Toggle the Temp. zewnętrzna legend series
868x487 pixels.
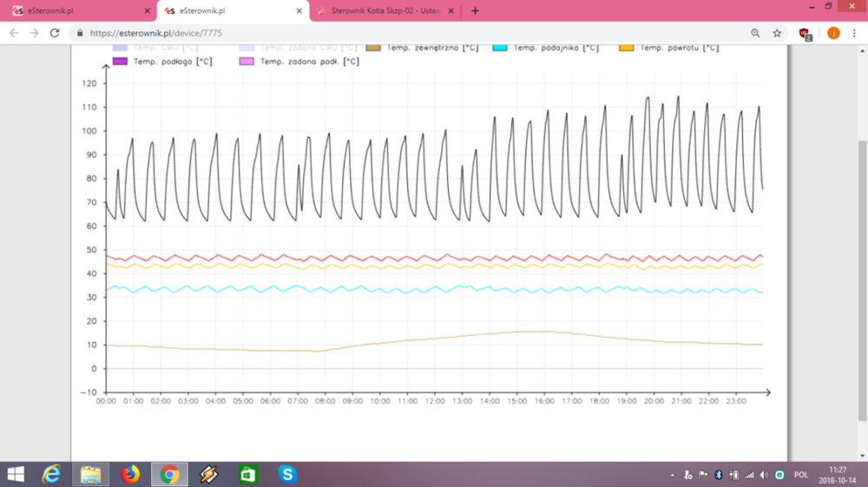(421, 48)
